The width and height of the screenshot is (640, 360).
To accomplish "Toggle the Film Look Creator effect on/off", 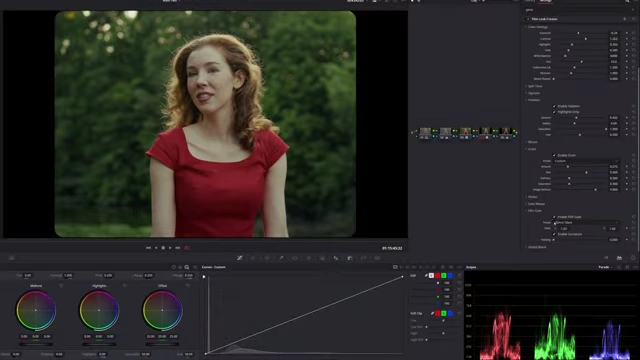I will [528, 19].
